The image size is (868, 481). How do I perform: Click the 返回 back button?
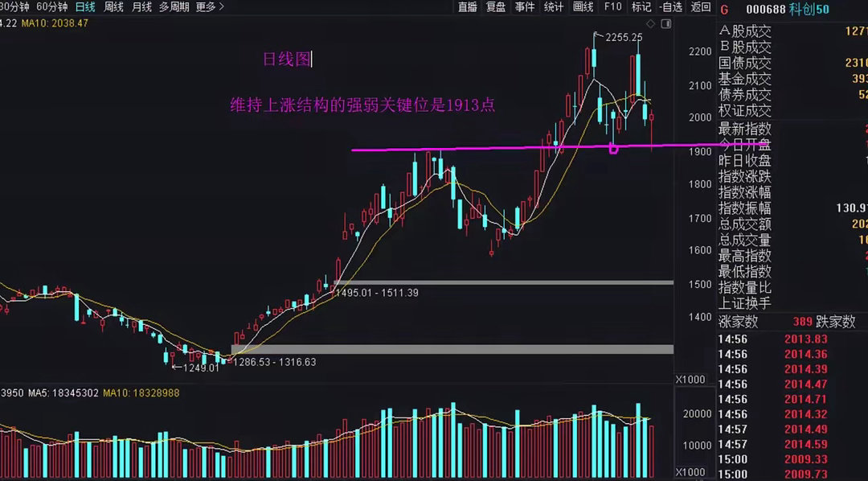point(701,7)
